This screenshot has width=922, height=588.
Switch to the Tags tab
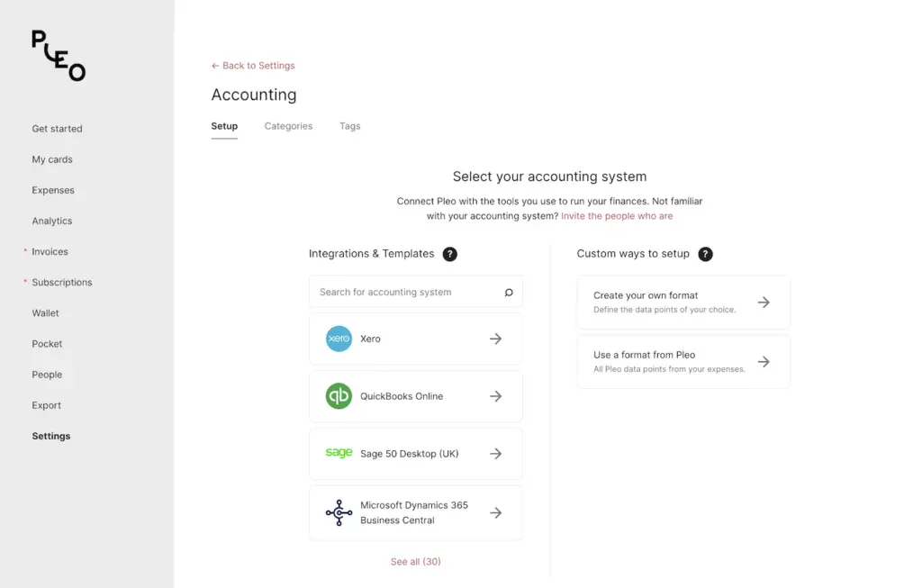pos(349,126)
